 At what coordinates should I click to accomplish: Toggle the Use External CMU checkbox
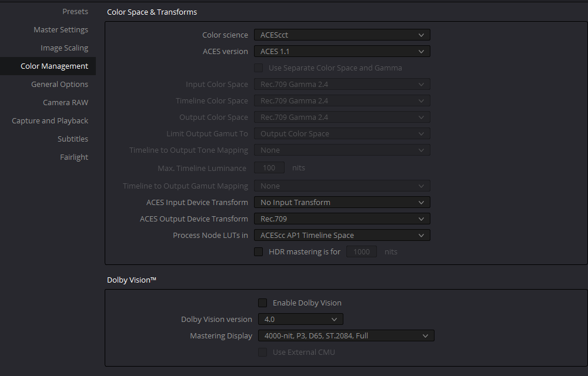(262, 352)
